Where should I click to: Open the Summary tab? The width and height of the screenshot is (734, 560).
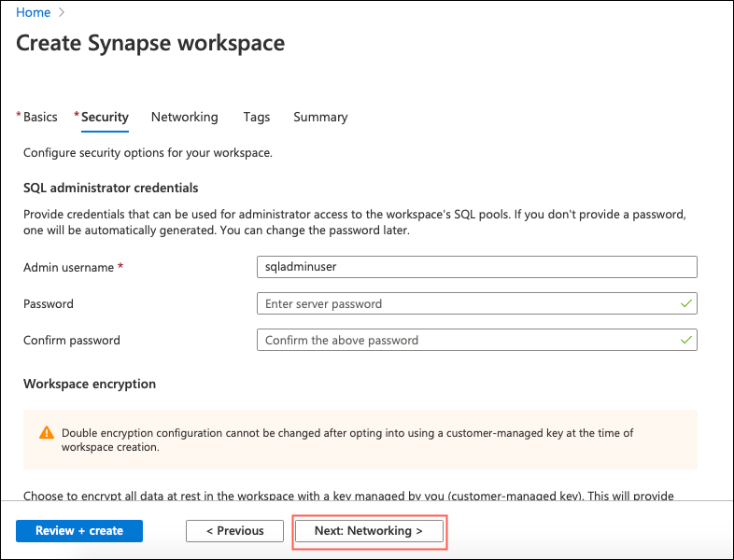320,117
